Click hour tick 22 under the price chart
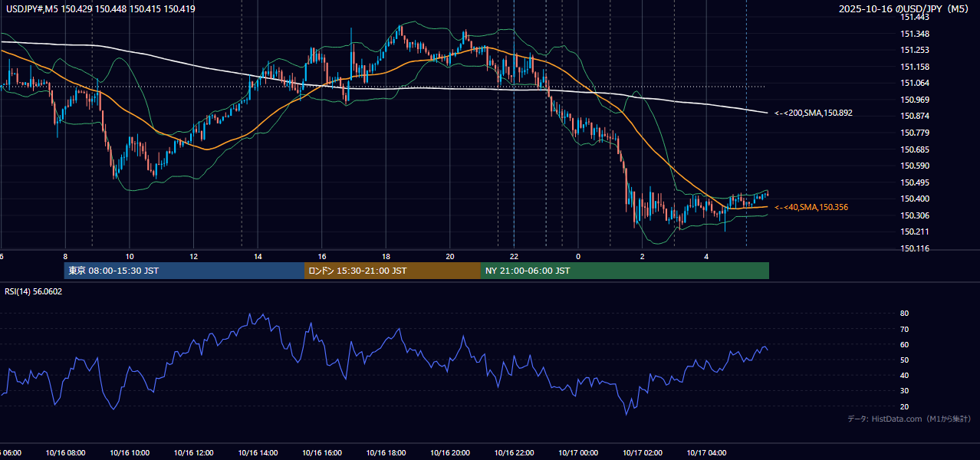980x460 pixels. pos(514,257)
